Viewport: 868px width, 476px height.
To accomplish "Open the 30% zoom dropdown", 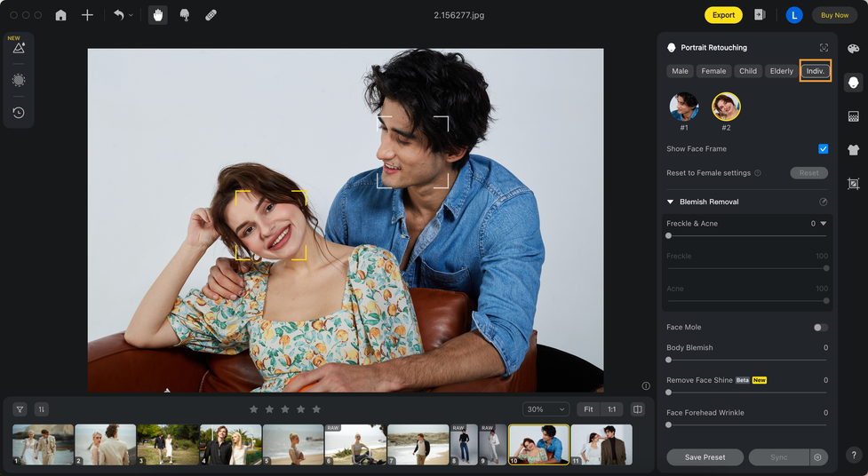I will (545, 409).
